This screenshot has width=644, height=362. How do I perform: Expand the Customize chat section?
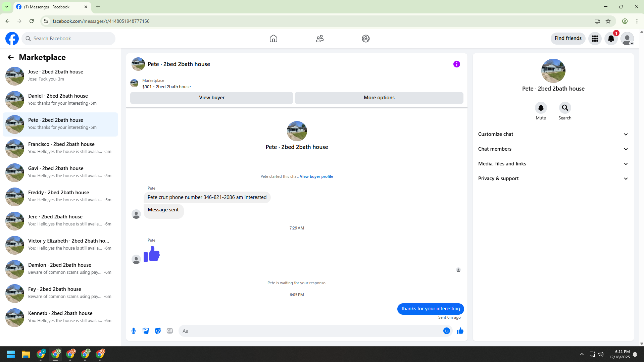coord(553,134)
